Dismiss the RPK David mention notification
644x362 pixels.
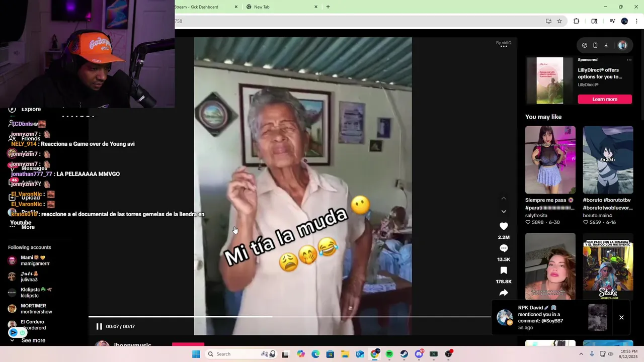pos(621,317)
